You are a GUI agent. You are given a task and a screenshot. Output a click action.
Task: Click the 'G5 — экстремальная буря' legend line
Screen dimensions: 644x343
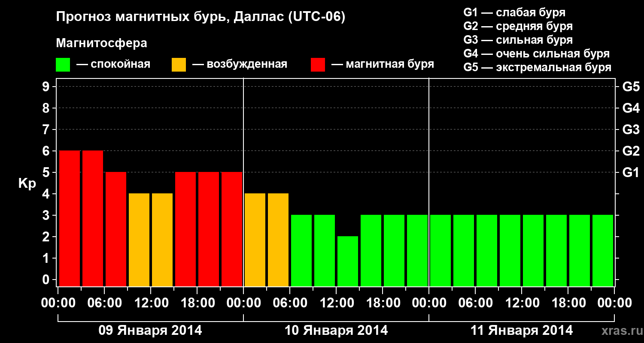point(538,68)
